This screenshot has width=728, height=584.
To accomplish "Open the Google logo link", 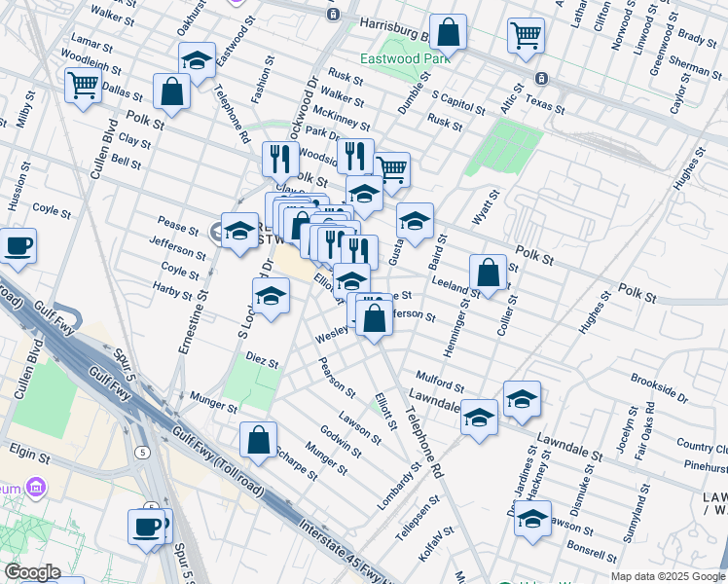I will 32,573.
